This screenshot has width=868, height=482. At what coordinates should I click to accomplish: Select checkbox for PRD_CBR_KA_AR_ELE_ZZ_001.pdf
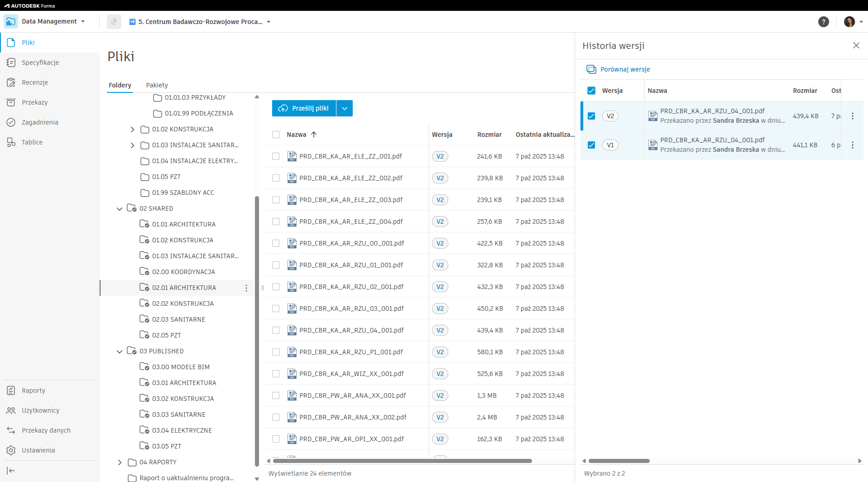[276, 156]
